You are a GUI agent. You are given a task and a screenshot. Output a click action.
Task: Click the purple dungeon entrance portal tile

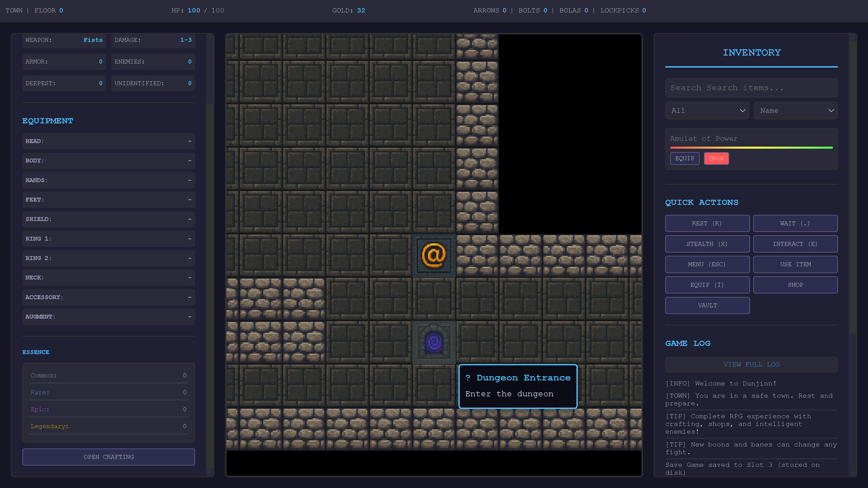click(x=434, y=342)
